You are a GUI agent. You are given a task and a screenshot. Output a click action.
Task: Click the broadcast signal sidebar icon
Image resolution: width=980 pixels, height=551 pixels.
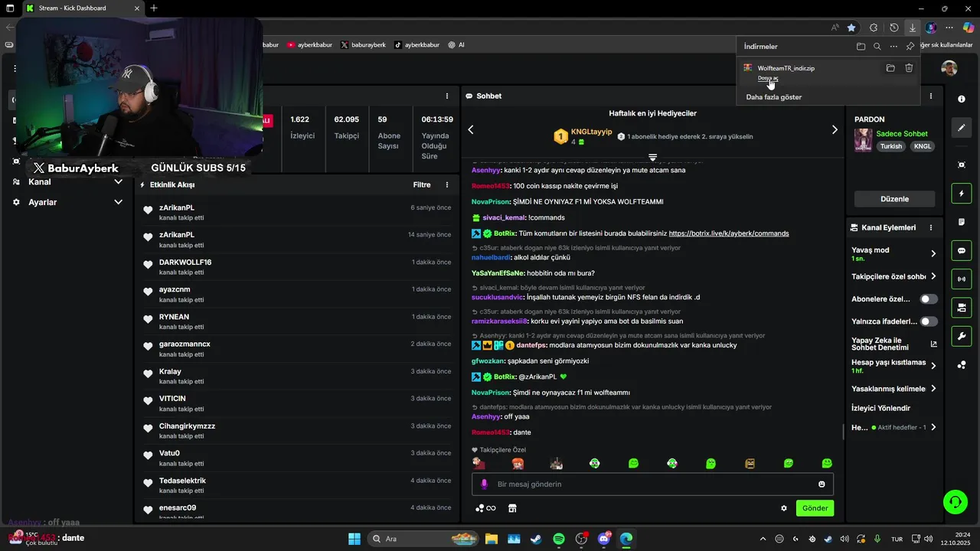(x=962, y=279)
